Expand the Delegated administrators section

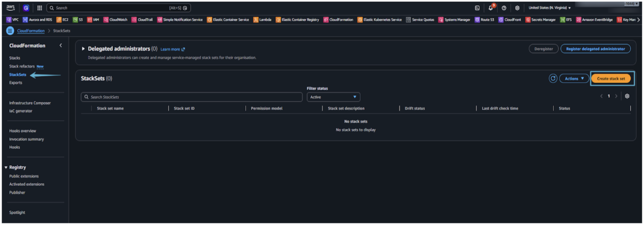coord(83,49)
